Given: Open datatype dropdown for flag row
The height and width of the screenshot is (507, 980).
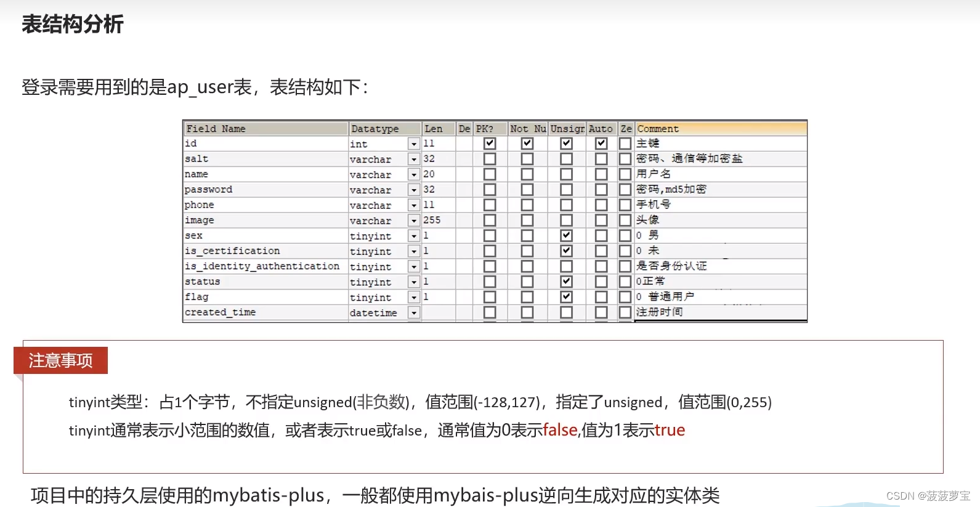Looking at the screenshot, I should tap(414, 298).
